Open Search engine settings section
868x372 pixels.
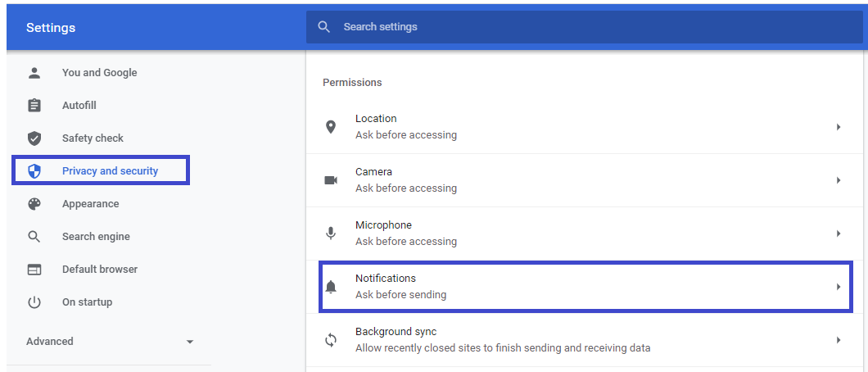[96, 236]
